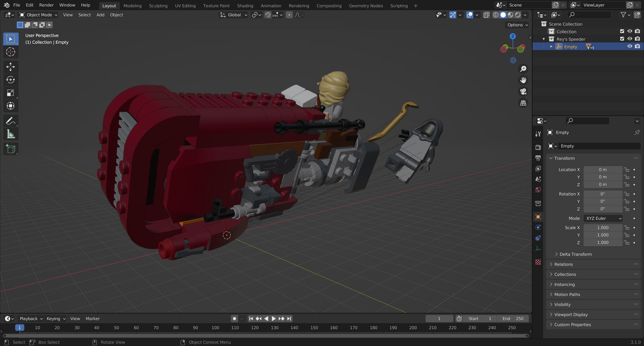This screenshot has height=346, width=644.
Task: Toggle Location X lock
Action: point(627,169)
